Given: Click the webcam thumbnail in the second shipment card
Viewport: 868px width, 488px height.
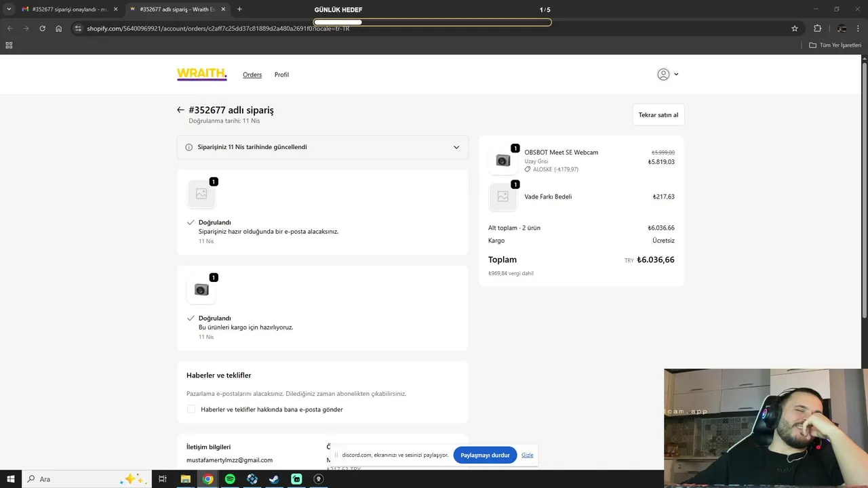Looking at the screenshot, I should pos(201,290).
